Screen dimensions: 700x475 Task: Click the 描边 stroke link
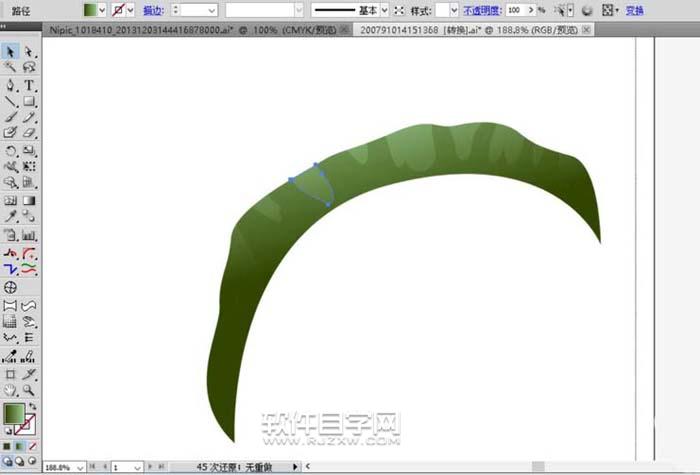153,9
